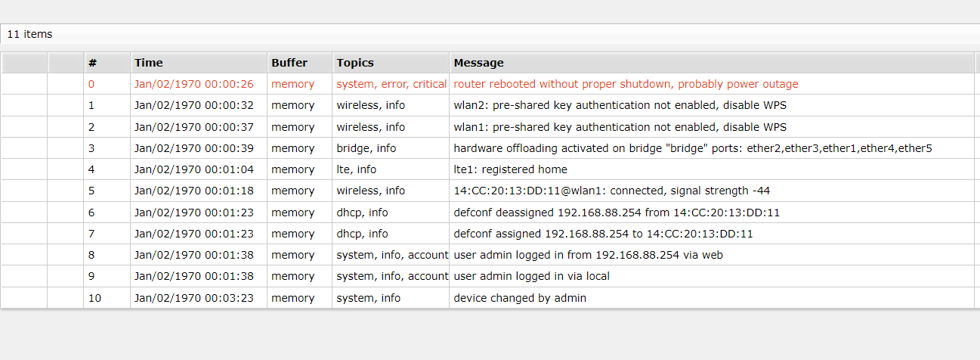Open the defconf deassigned dhcp message
Screen dimensions: 980x360
point(616,213)
